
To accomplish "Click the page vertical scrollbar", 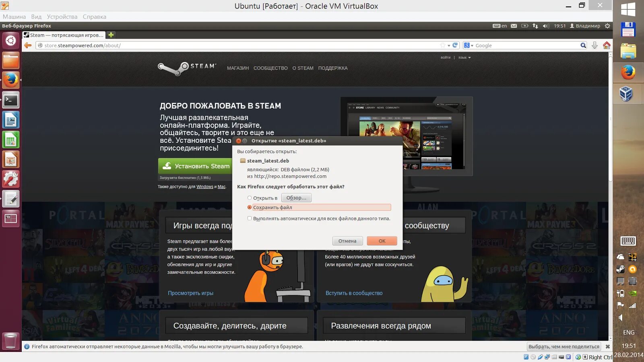I will point(611,118).
